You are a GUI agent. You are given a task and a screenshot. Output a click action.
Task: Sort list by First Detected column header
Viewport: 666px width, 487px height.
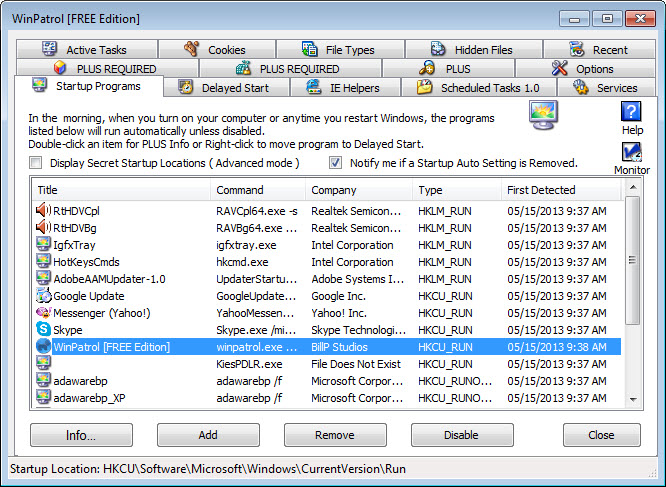click(x=561, y=190)
